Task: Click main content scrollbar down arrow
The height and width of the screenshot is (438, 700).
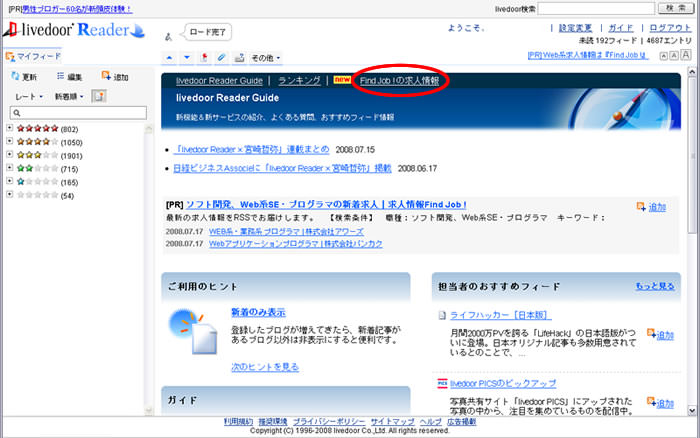Action: point(692,410)
